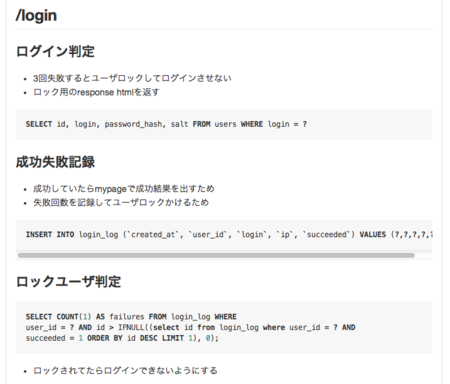Image resolution: width=450 pixels, height=384 pixels.
Task: Click the bullet ロック用のresponse htmlを返す
Action: (x=96, y=92)
